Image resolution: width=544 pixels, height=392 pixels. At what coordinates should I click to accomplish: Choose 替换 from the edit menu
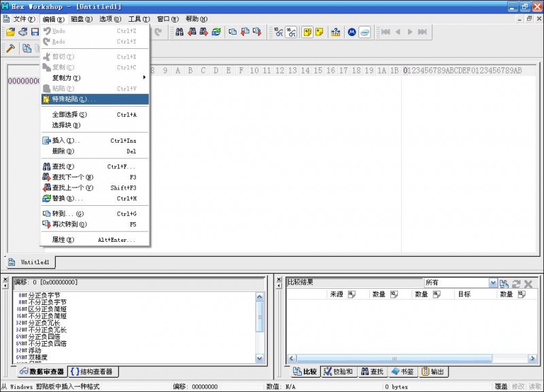95,198
